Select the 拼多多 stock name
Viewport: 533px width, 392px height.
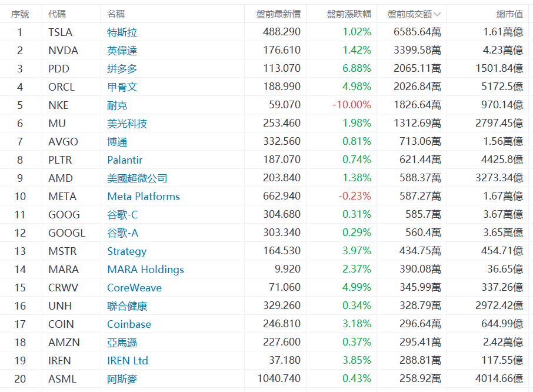tap(122, 69)
